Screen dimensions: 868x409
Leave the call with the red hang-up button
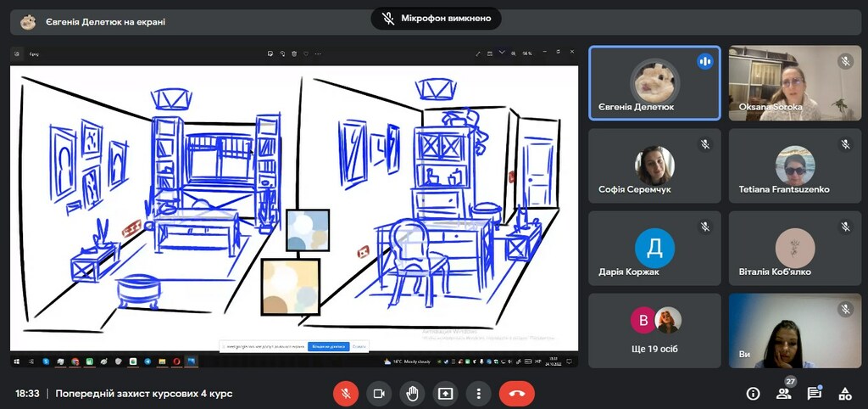[x=517, y=394]
